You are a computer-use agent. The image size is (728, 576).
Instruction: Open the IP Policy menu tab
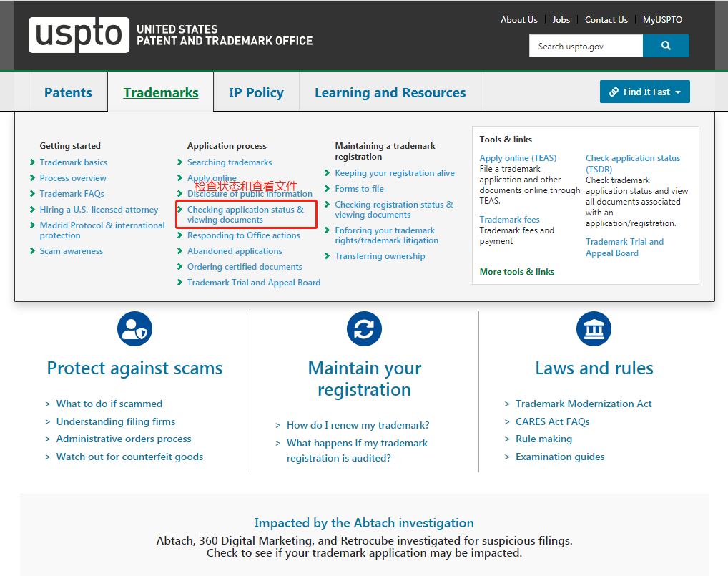pos(256,92)
